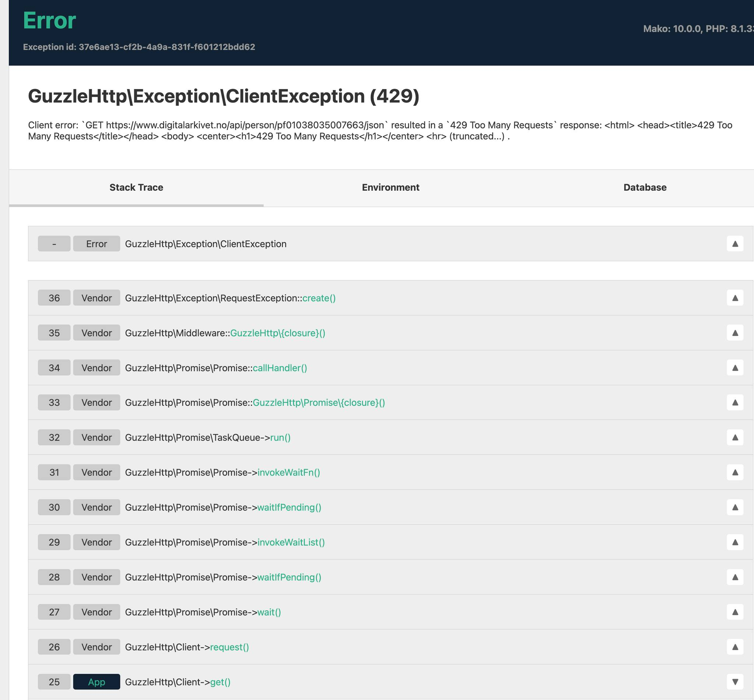The image size is (754, 700).
Task: Click the Exception id text in header
Action: click(x=139, y=47)
